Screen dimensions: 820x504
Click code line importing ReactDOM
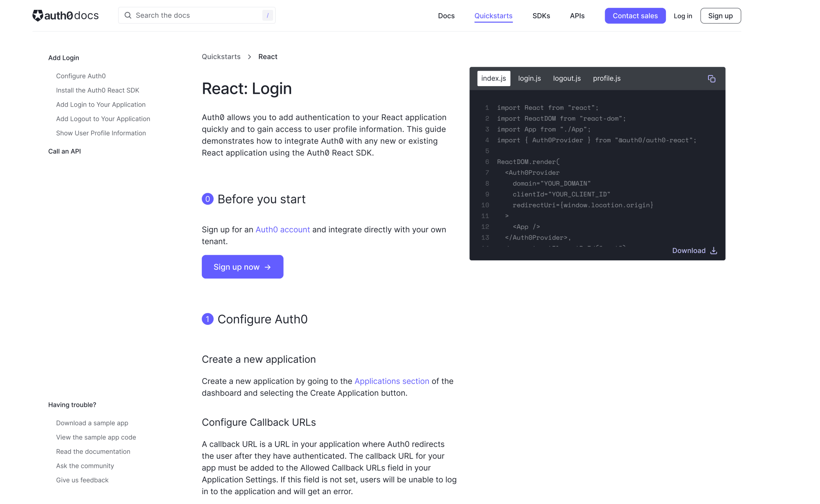[x=561, y=119]
